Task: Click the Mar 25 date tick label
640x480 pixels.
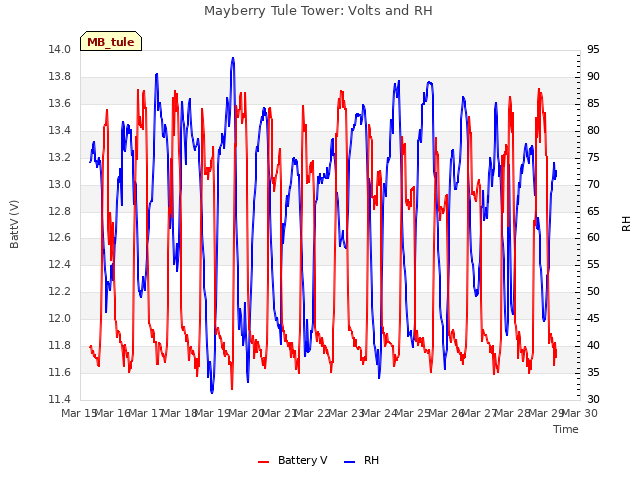Action: tap(413, 413)
